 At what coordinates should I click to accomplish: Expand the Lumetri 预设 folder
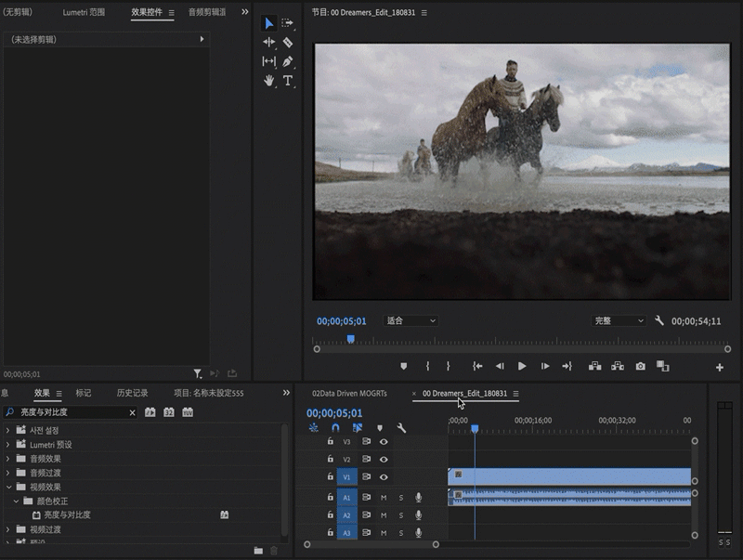tap(8, 445)
